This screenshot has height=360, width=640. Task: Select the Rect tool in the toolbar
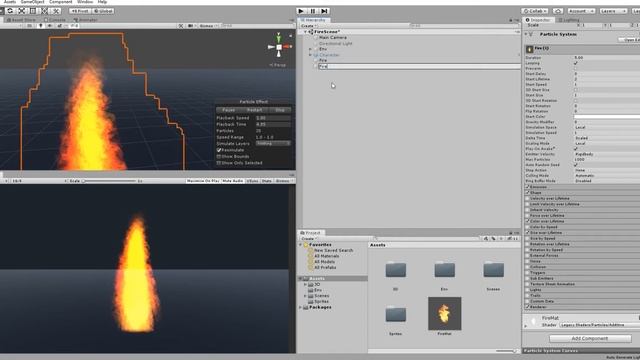point(33,11)
